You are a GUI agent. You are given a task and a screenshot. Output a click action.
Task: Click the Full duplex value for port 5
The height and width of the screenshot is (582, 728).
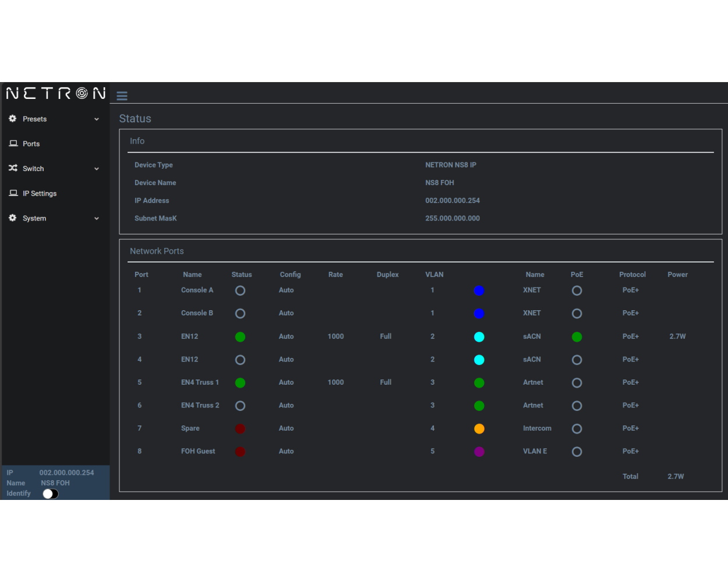point(386,382)
